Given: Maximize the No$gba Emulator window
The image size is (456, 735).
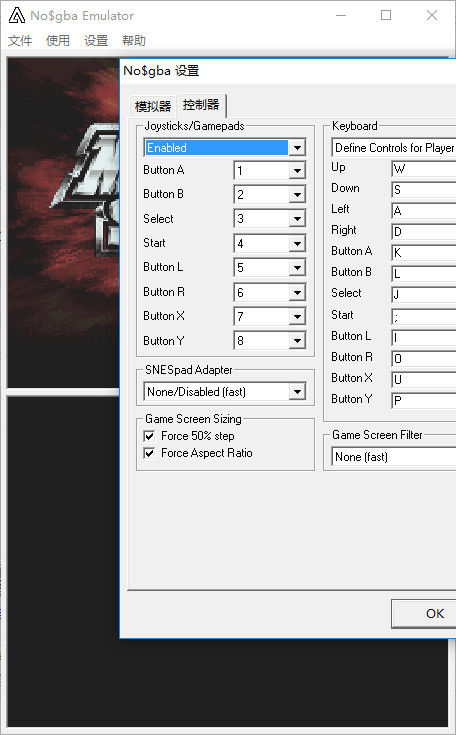Looking at the screenshot, I should (386, 15).
